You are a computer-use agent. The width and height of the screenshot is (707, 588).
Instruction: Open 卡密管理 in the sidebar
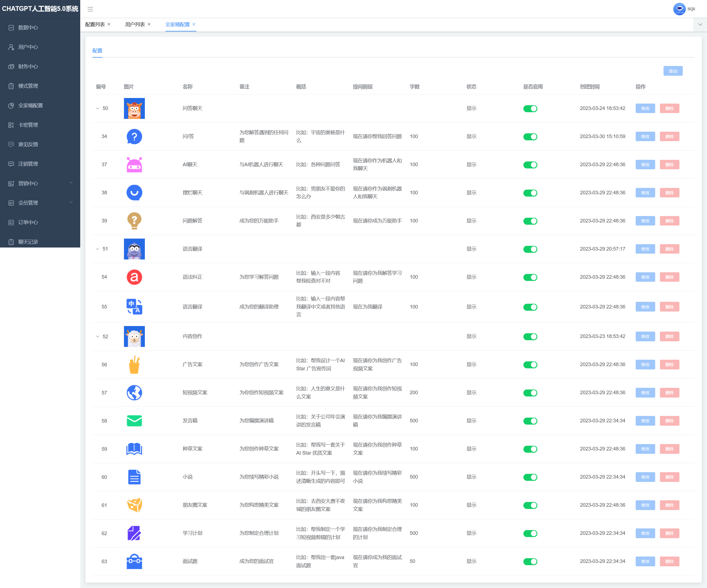point(28,125)
